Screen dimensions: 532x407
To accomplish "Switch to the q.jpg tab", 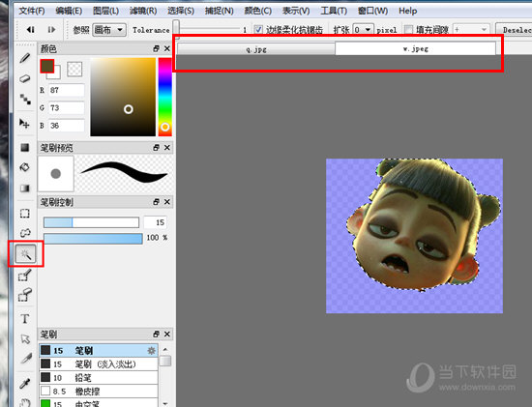I will click(256, 49).
